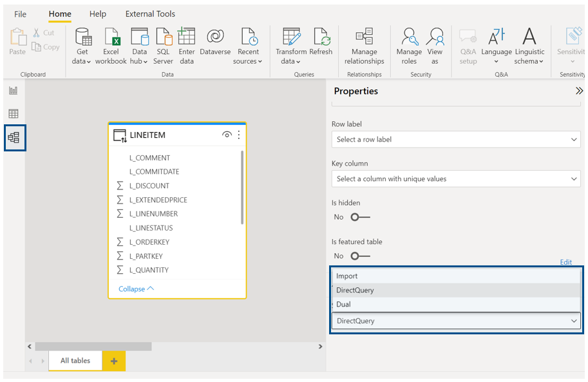
Task: Open Linguistic schema menu
Action: pyautogui.click(x=529, y=46)
